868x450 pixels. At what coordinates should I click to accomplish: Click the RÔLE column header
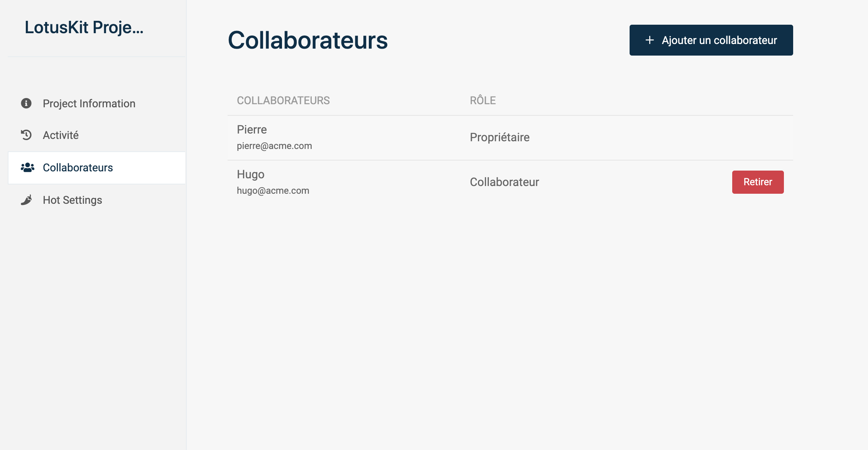[x=483, y=100]
